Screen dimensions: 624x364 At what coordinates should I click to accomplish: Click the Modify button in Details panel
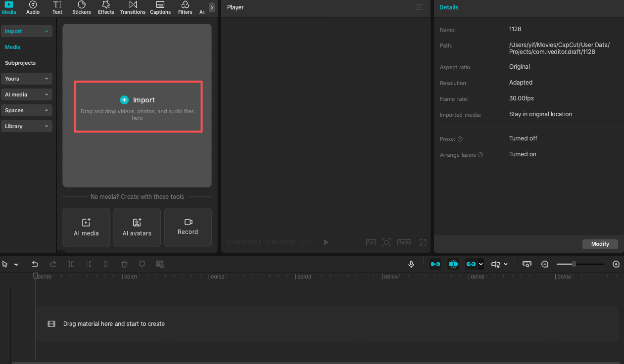click(x=600, y=244)
